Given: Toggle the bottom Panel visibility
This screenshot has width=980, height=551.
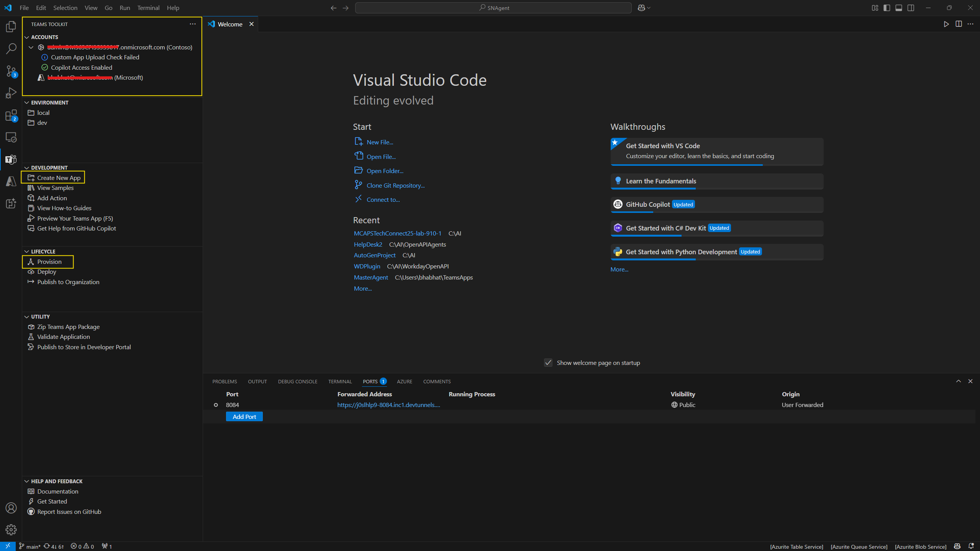Looking at the screenshot, I should 899,8.
